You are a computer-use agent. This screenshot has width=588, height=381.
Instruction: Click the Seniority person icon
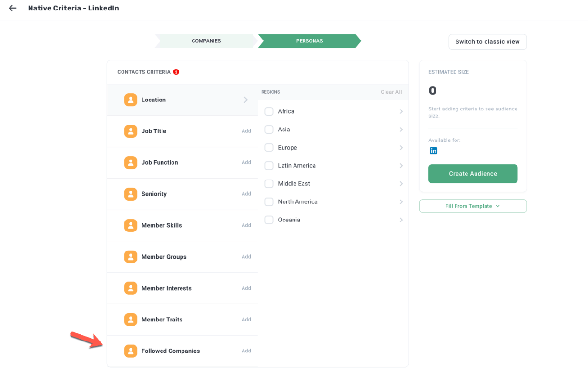click(x=131, y=194)
